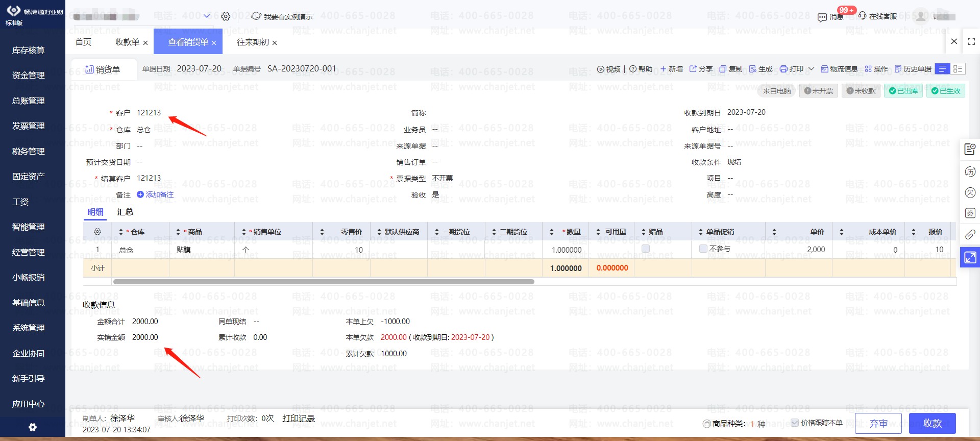Toggle the 不参与 promotion checkbox
This screenshot has height=441, width=980.
(x=703, y=249)
